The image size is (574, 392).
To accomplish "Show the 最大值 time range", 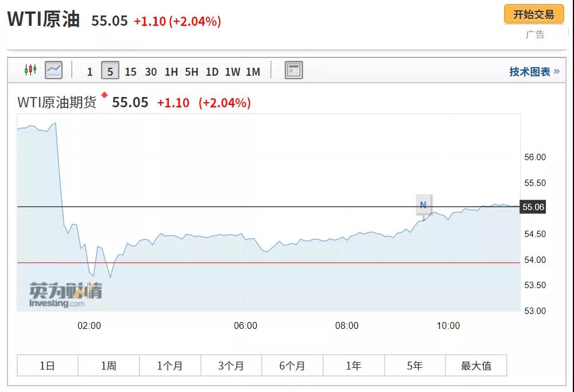I will (476, 366).
